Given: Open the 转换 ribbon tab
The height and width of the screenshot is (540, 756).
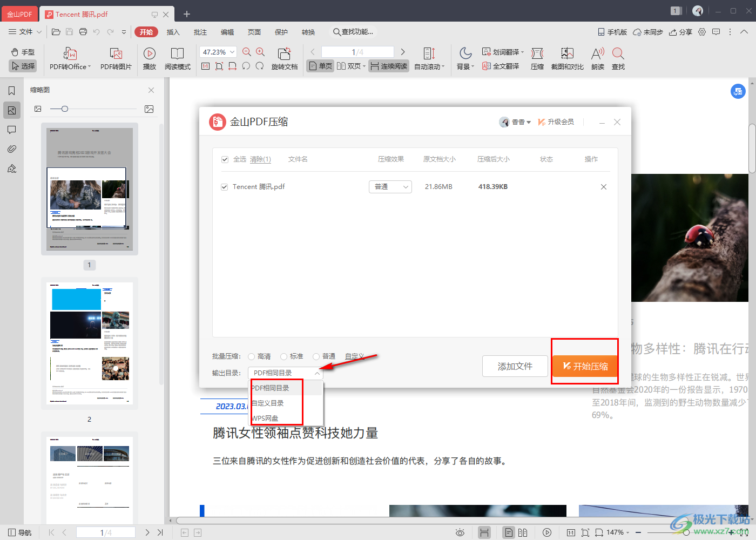Looking at the screenshot, I should click(308, 32).
